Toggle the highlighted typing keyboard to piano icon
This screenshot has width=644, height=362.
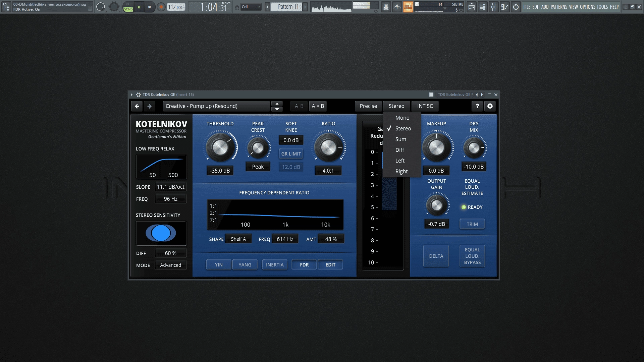(x=408, y=7)
